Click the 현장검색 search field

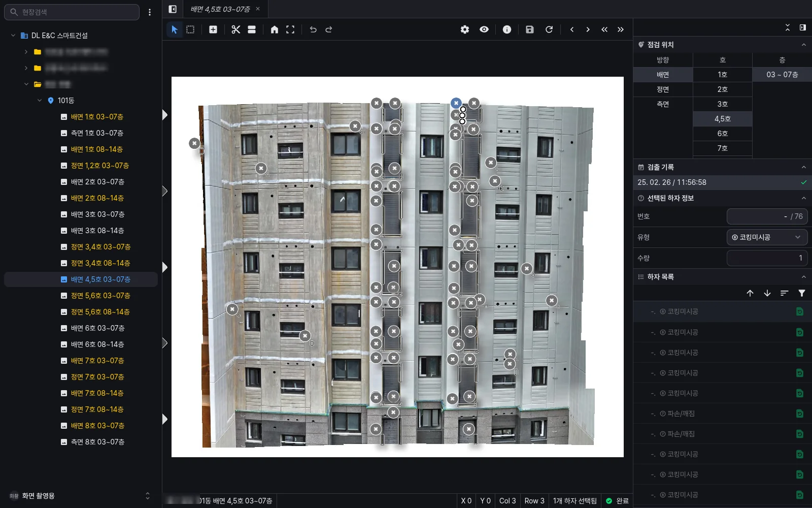[72, 12]
